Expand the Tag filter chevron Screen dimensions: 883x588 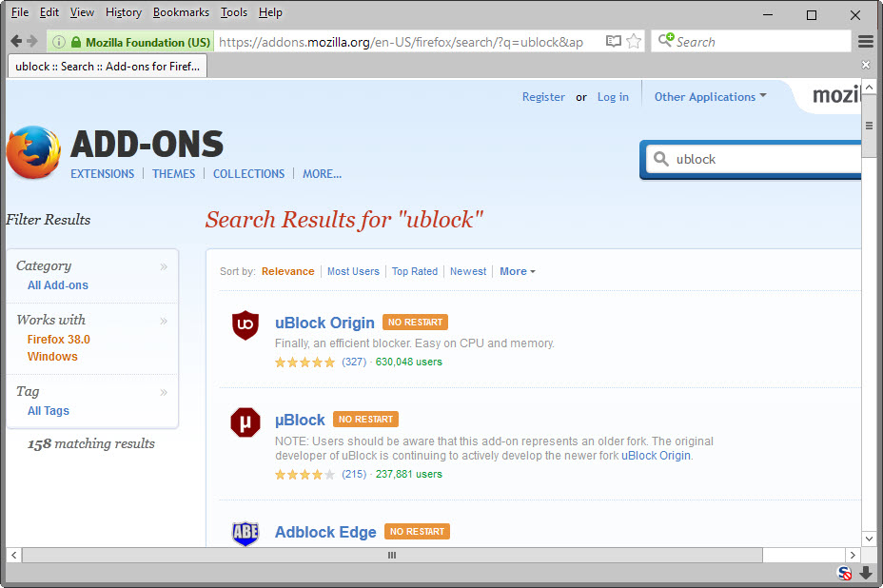[164, 392]
